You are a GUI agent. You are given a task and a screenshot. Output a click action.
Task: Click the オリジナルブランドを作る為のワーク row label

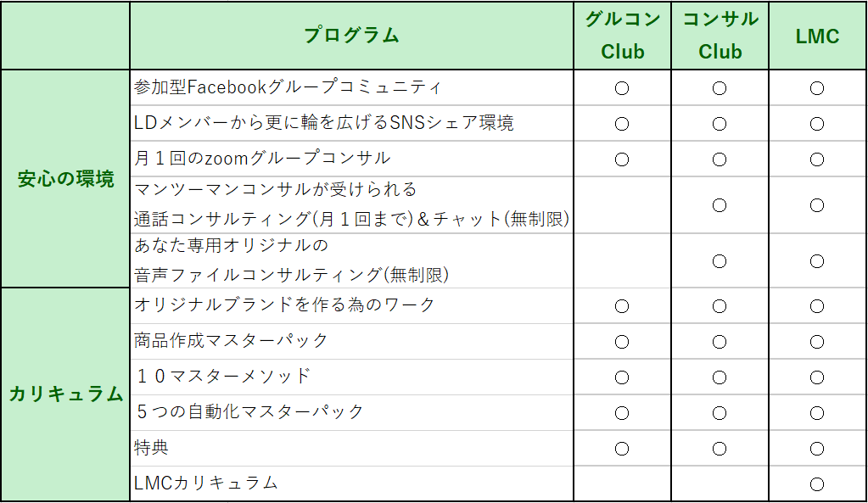click(285, 305)
